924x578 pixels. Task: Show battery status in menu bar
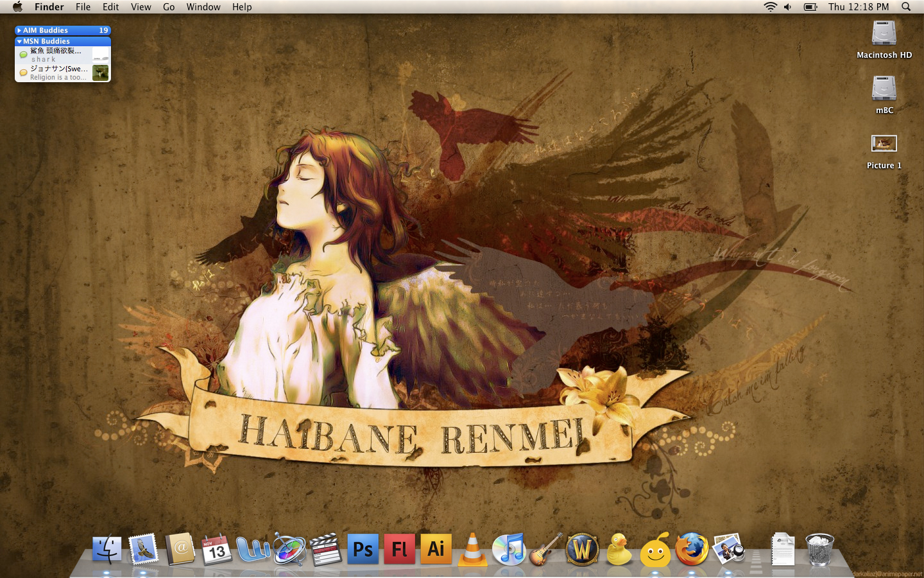[810, 7]
